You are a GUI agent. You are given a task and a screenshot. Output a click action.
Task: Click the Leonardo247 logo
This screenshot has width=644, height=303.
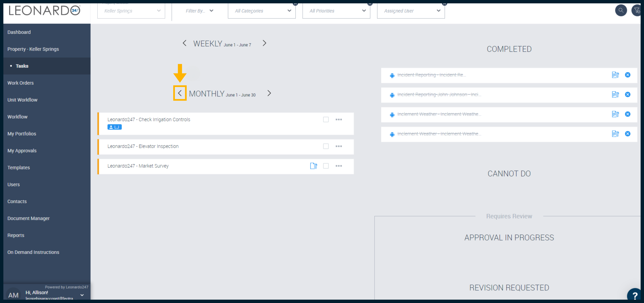[x=45, y=10]
